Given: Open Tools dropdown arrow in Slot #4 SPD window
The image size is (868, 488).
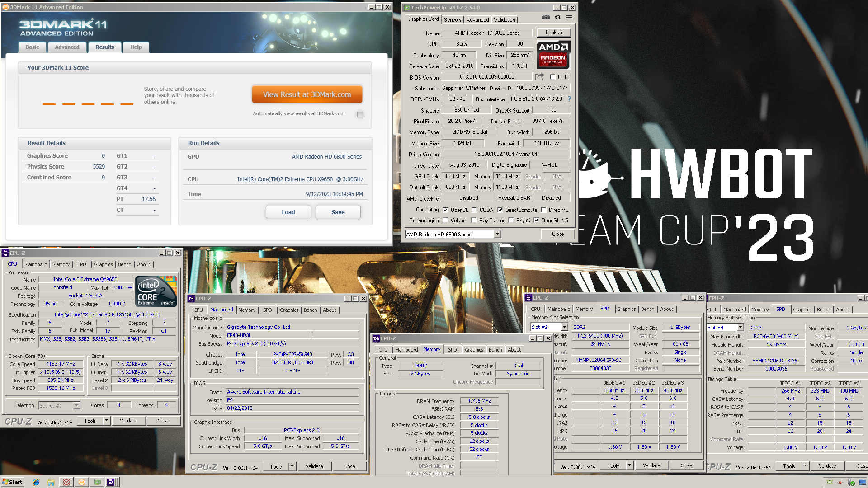Looking at the screenshot, I should coord(805,466).
